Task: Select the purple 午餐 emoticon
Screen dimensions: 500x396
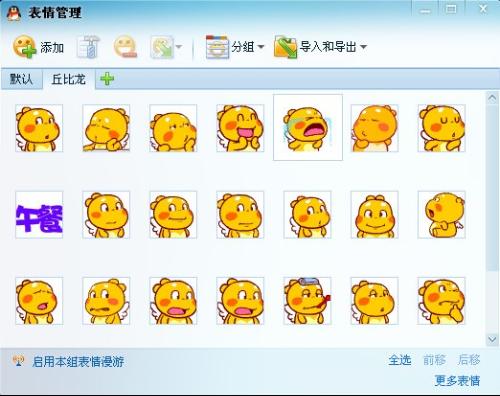Action: (x=39, y=215)
